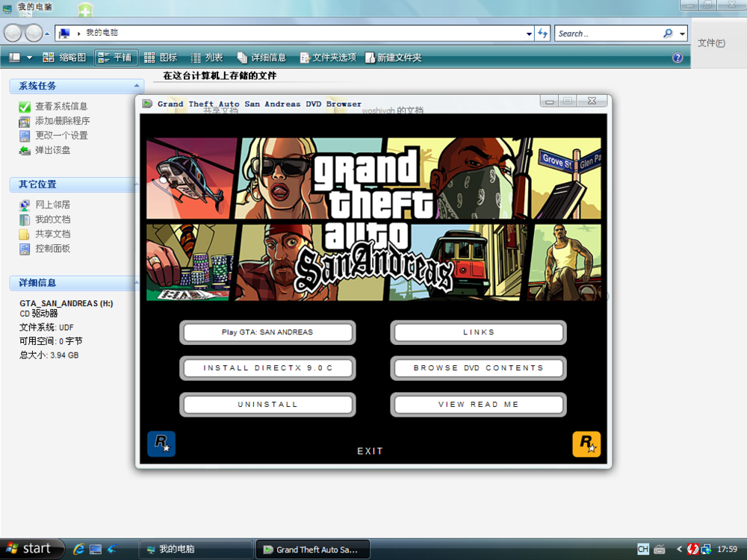Click 添加/删除程序 link
Image resolution: width=747 pixels, height=560 pixels.
coord(63,121)
